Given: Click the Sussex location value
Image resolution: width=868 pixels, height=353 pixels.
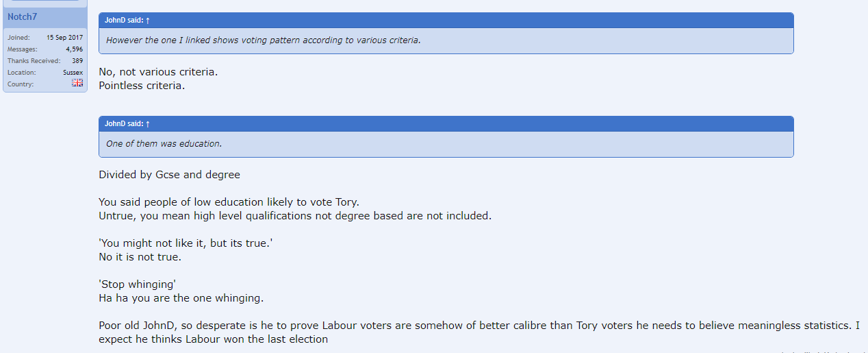Looking at the screenshot, I should [73, 73].
